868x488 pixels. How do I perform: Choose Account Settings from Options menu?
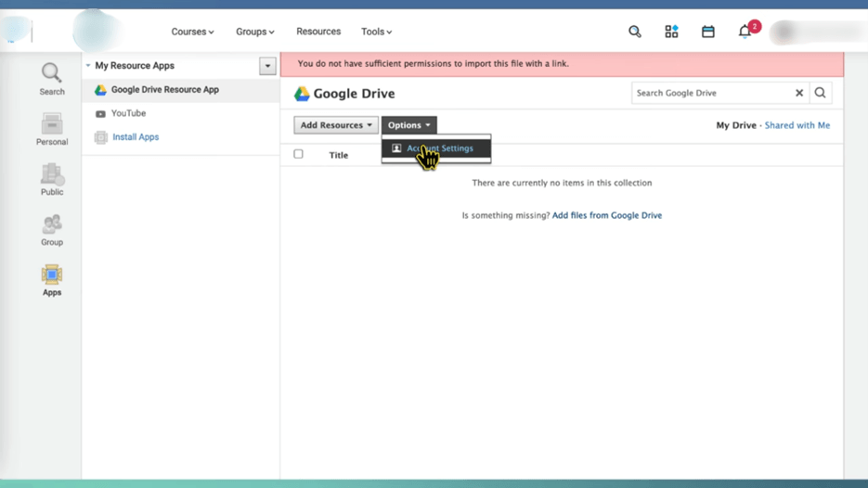(435, 148)
